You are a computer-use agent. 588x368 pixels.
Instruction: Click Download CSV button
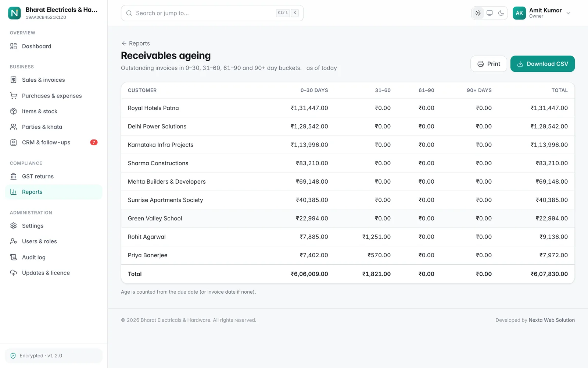pos(542,64)
